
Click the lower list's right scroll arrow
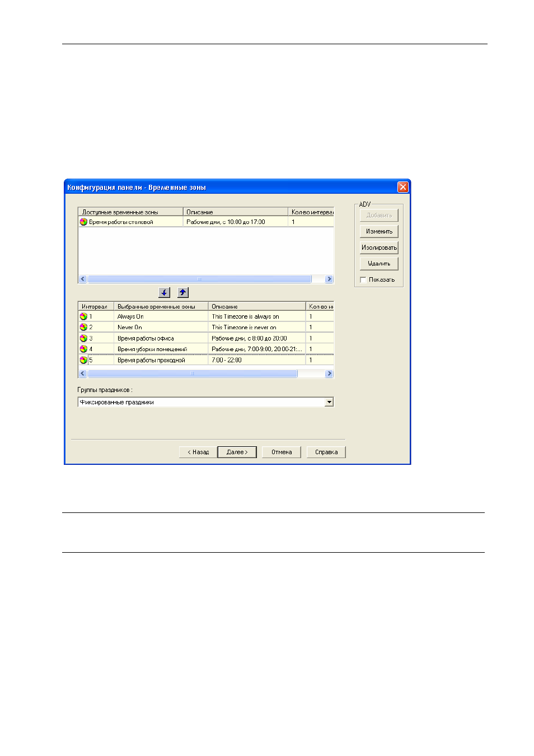[x=329, y=374]
